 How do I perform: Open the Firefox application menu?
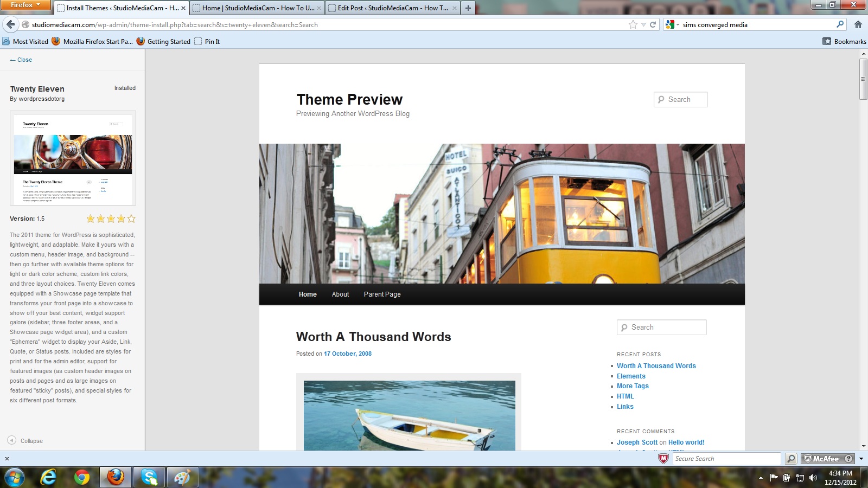[x=25, y=5]
